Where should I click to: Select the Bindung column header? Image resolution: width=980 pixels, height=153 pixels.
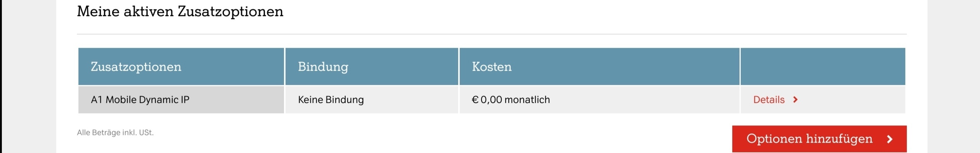pos(372,67)
